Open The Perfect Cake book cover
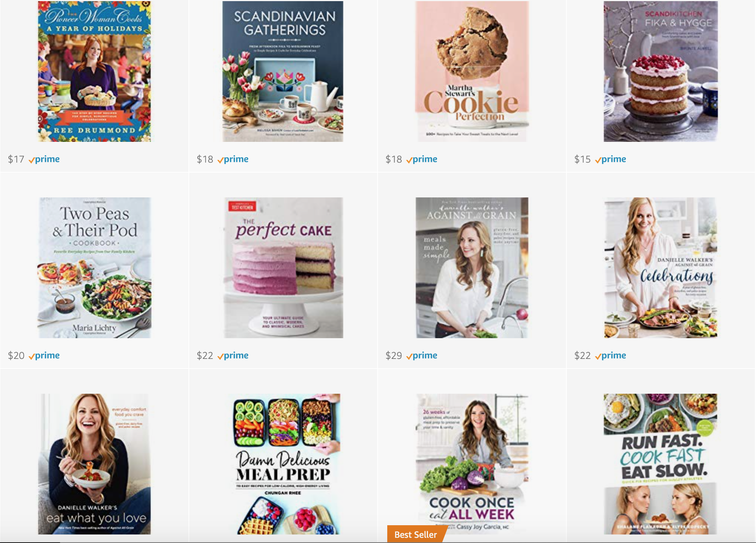Image resolution: width=756 pixels, height=543 pixels. (283, 267)
